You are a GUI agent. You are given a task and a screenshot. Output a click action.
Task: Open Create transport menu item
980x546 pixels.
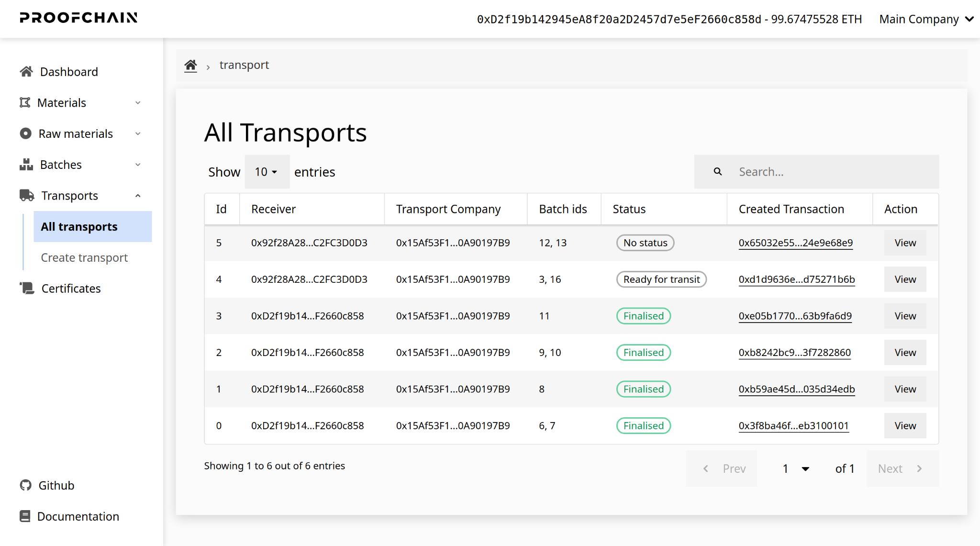click(84, 257)
